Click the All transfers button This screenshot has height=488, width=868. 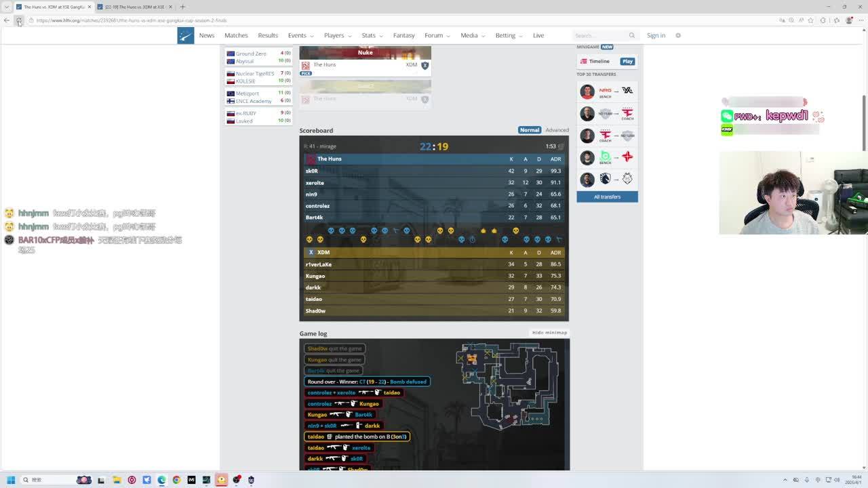click(x=607, y=197)
